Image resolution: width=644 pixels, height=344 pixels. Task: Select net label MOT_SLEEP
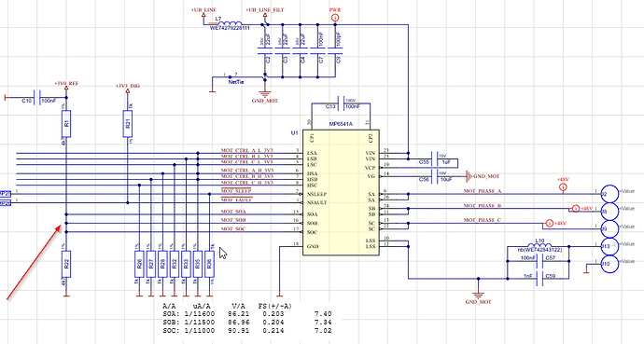coord(236,191)
